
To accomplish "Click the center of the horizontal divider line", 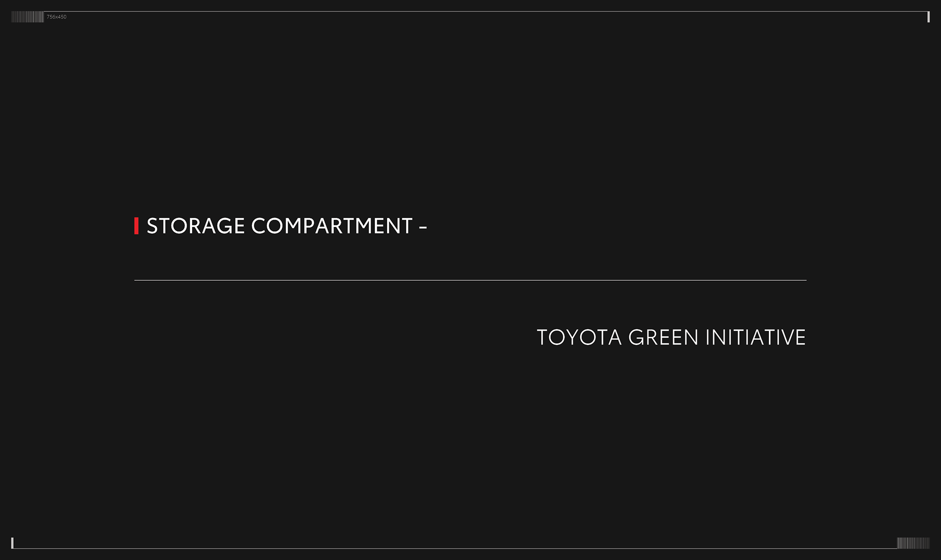I will click(470, 280).
